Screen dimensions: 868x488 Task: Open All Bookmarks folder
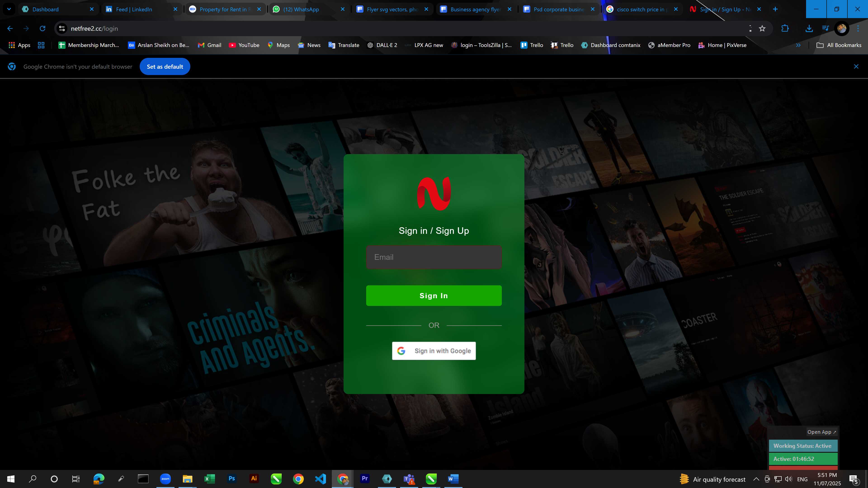pos(839,45)
